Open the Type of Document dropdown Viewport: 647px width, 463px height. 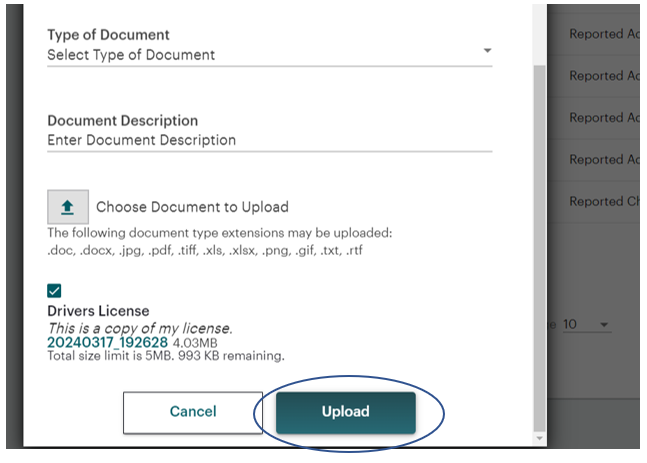(x=269, y=54)
